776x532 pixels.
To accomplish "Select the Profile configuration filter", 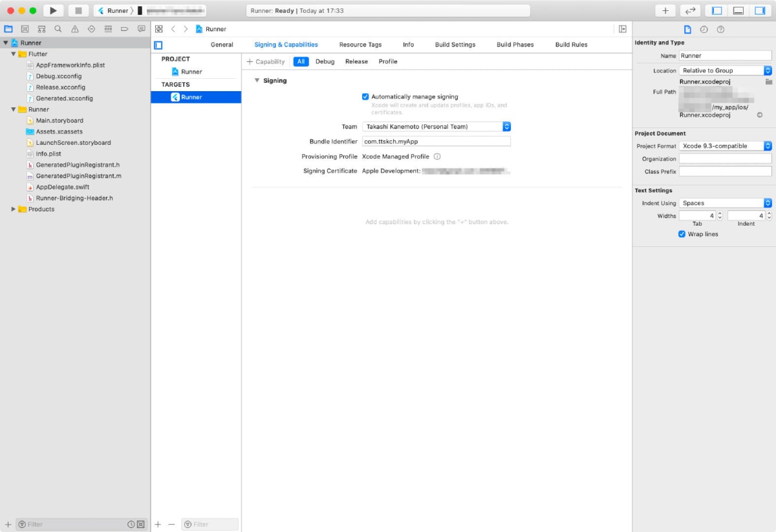I will tap(388, 61).
